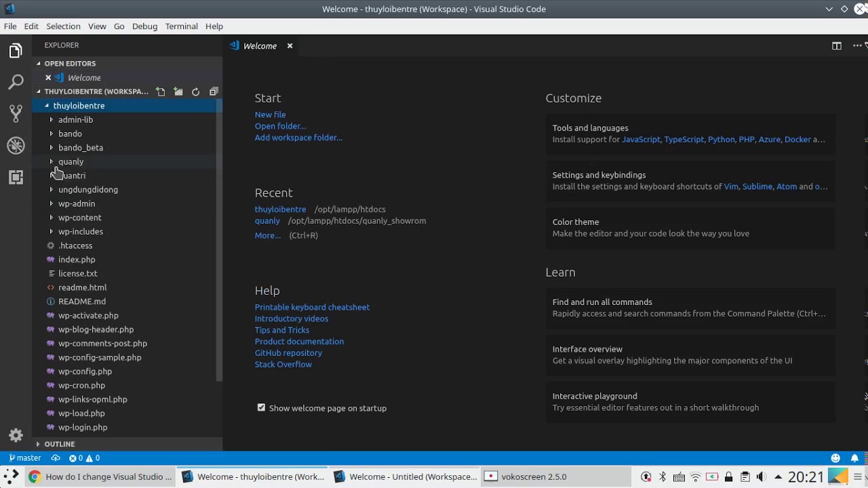868x488 pixels.
Task: Open the Terminal menu
Action: click(181, 26)
